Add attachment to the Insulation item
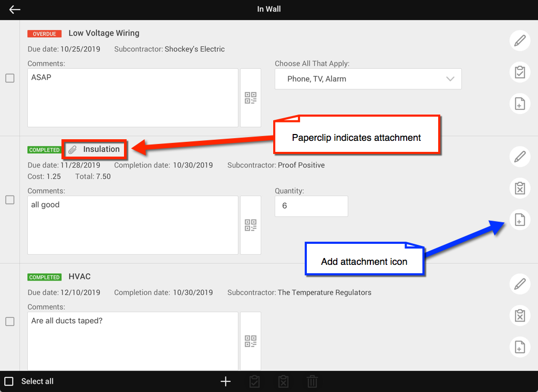This screenshot has height=392, width=538. [x=520, y=220]
